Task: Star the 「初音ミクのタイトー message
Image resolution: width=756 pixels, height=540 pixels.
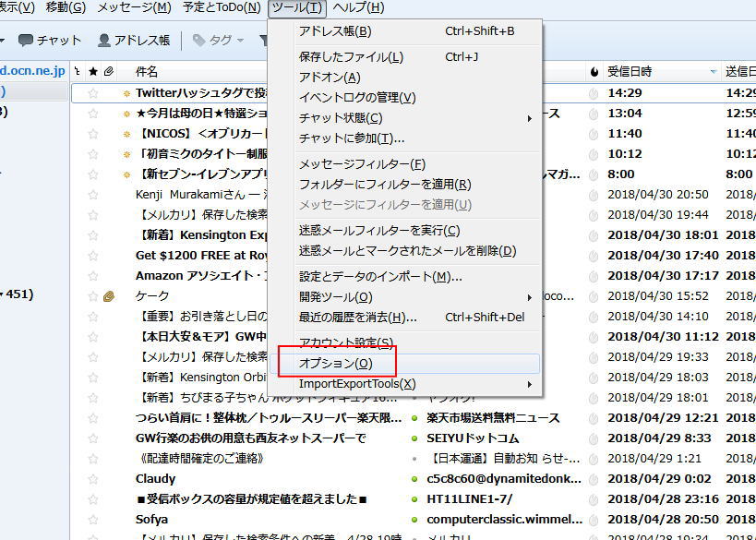Action: pyautogui.click(x=93, y=154)
